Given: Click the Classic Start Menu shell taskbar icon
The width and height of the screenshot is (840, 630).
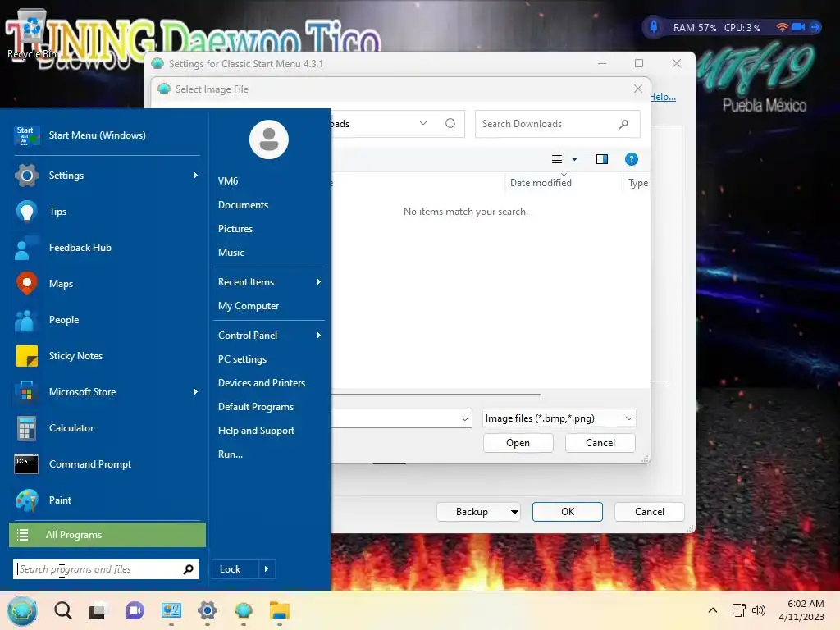Looking at the screenshot, I should 243,610.
